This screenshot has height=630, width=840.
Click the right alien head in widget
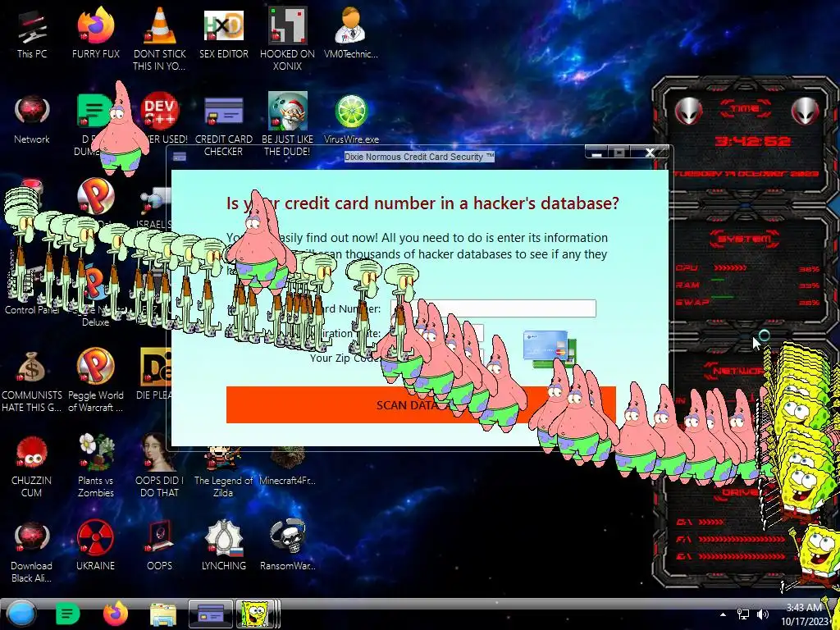click(x=806, y=112)
